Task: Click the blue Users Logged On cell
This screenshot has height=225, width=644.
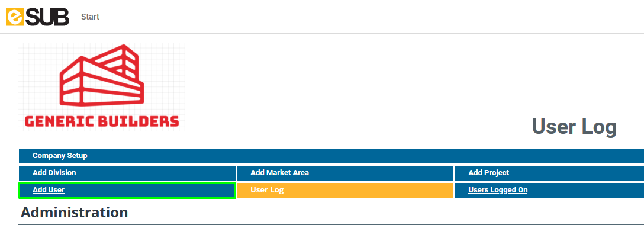Action: (x=549, y=190)
